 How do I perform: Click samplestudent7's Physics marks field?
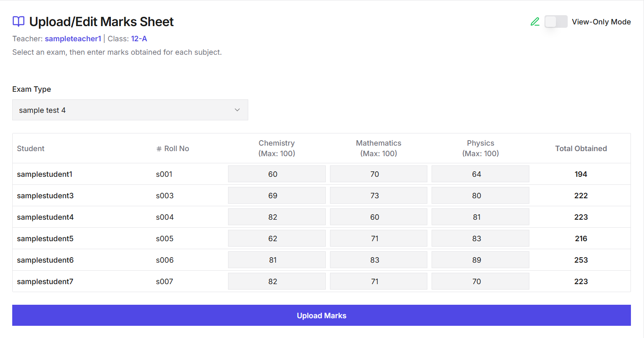tap(480, 281)
